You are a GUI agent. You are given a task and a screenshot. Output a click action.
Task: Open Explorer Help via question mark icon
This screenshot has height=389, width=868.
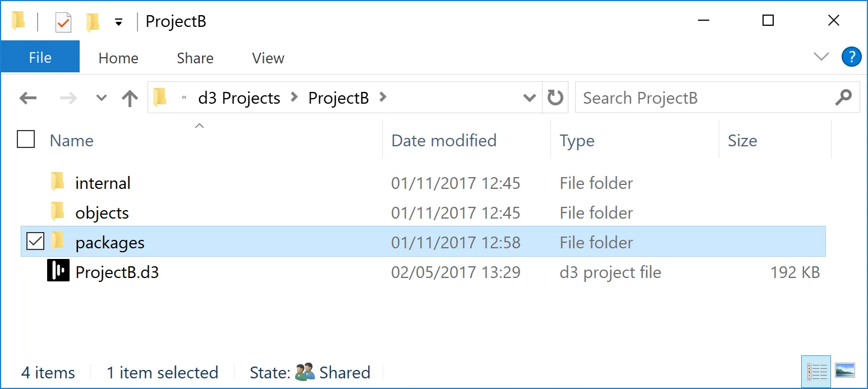(851, 57)
